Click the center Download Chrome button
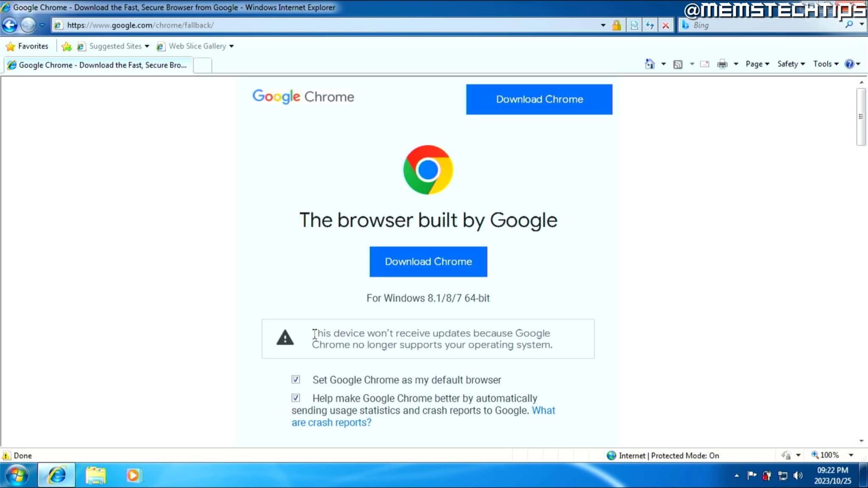Image resolution: width=868 pixels, height=488 pixels. pyautogui.click(x=428, y=261)
